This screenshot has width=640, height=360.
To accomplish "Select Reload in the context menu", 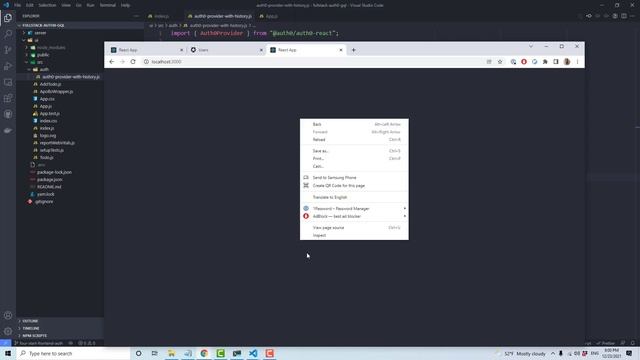I will point(354,140).
